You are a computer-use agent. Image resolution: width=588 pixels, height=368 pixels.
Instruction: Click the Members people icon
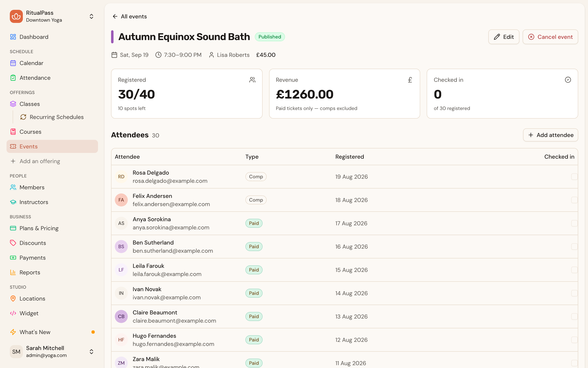[x=13, y=187]
